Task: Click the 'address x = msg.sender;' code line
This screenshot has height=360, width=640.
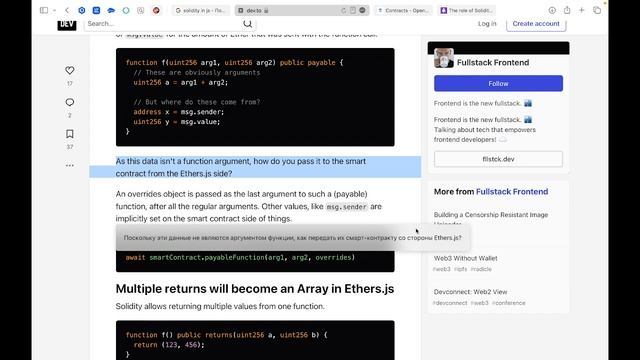Action: point(178,112)
